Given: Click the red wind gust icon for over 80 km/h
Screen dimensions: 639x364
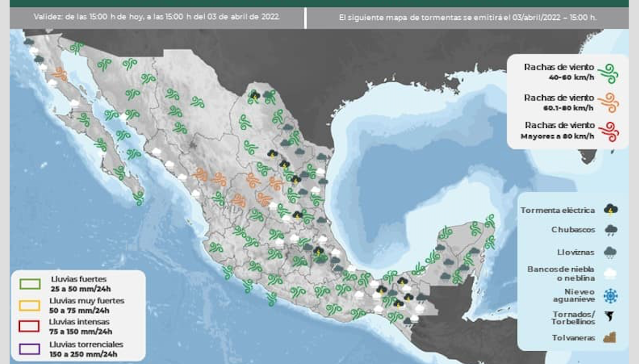Looking at the screenshot, I should click(608, 130).
